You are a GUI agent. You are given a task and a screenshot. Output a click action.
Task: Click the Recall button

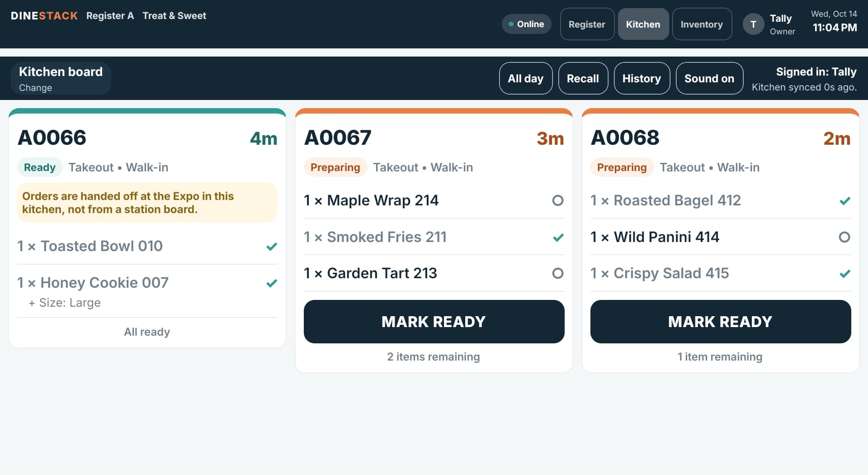(x=583, y=78)
